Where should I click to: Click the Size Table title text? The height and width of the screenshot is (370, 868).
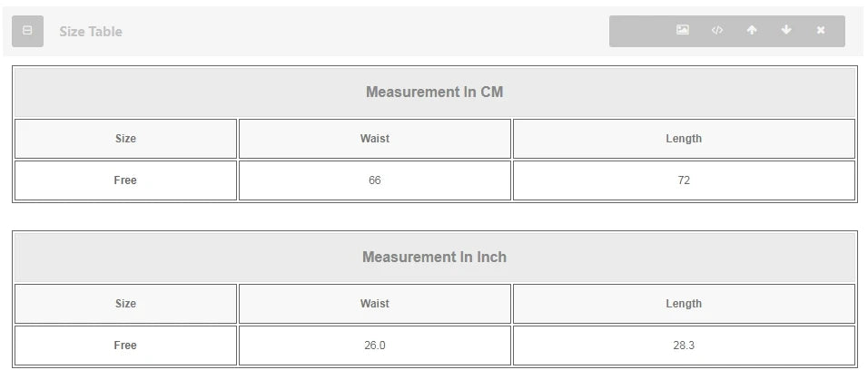[91, 32]
